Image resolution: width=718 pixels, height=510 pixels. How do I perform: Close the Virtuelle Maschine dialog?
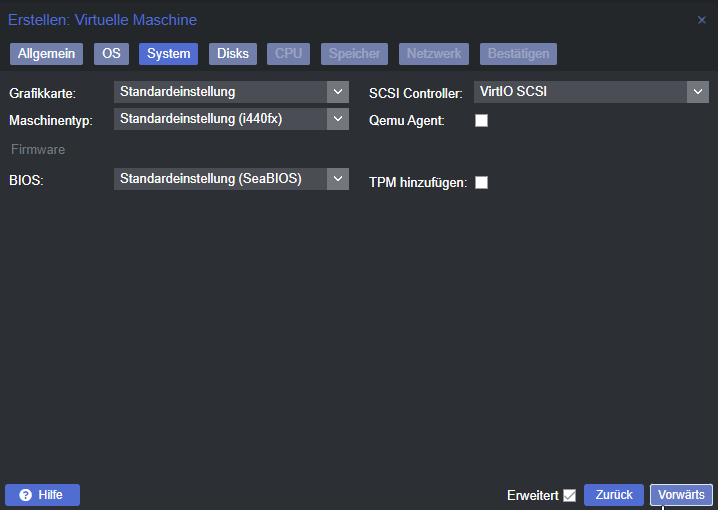click(x=701, y=20)
